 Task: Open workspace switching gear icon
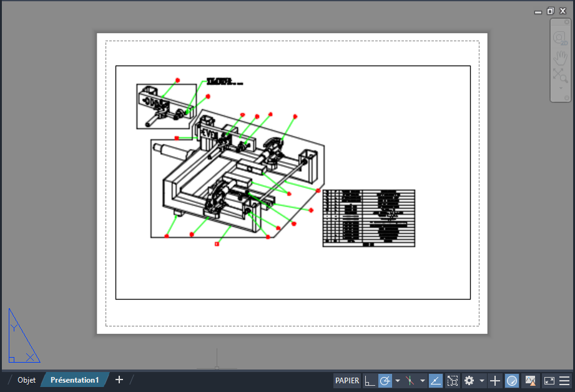click(469, 381)
